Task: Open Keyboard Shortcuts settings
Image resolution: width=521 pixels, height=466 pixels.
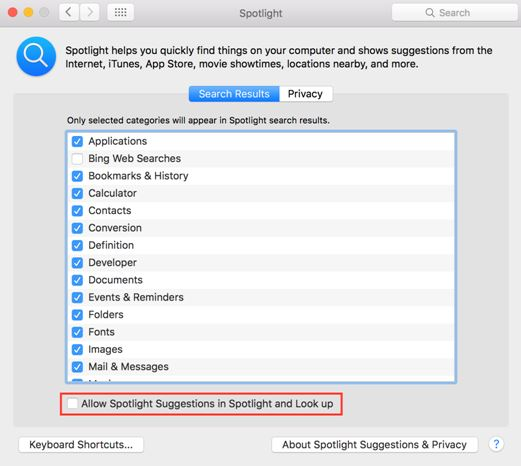Action: (81, 445)
